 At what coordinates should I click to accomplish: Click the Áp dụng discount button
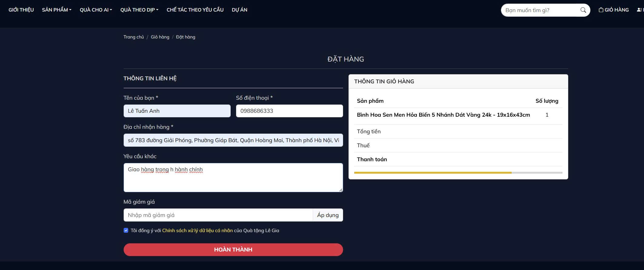pyautogui.click(x=328, y=215)
